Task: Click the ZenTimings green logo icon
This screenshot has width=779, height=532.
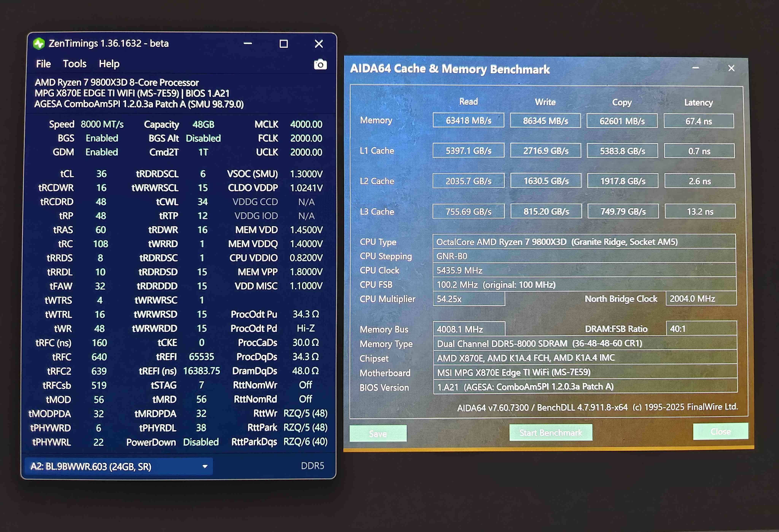Action: point(39,44)
